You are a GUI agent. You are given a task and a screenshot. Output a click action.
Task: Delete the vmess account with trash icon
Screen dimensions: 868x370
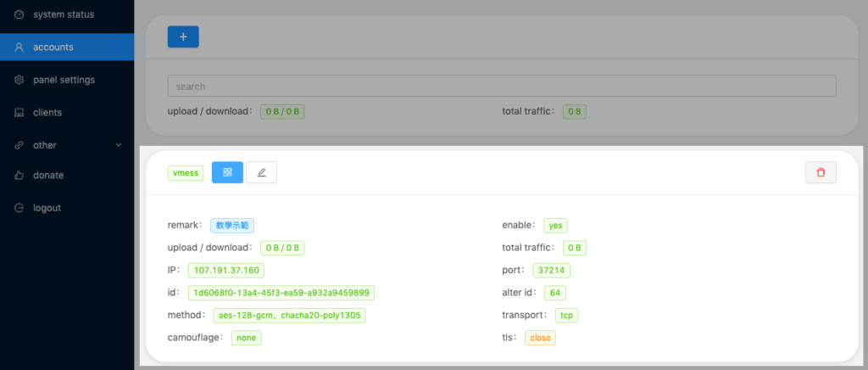click(x=821, y=172)
